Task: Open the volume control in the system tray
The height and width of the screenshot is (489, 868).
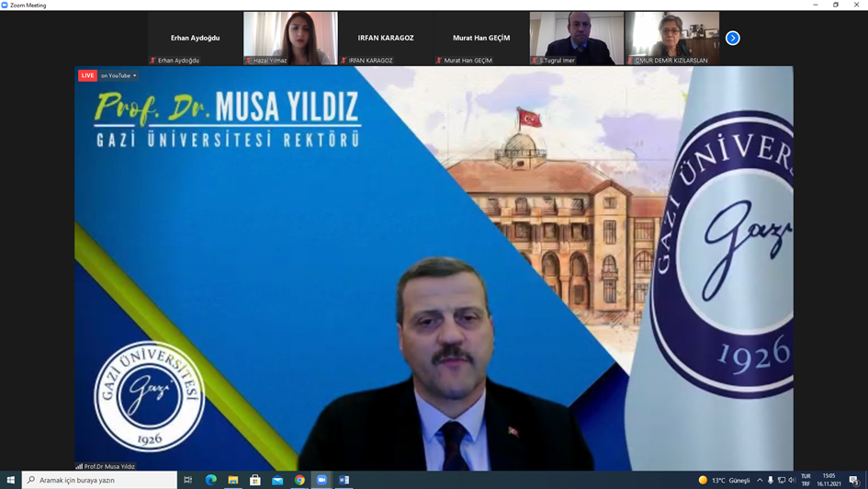Action: coord(791,480)
